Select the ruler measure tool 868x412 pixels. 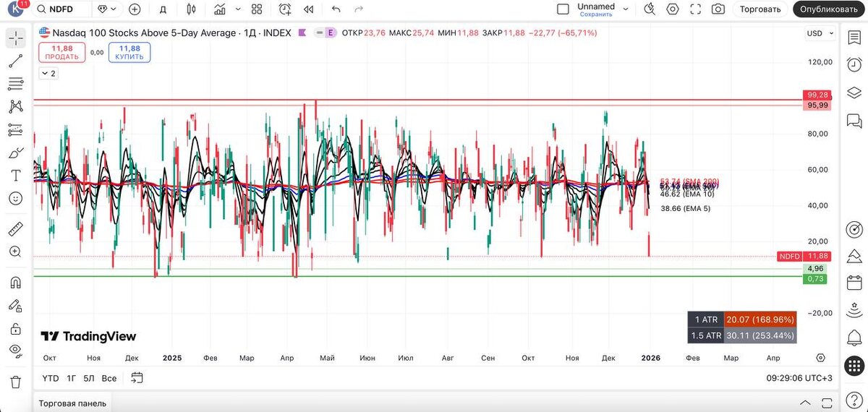tap(15, 229)
